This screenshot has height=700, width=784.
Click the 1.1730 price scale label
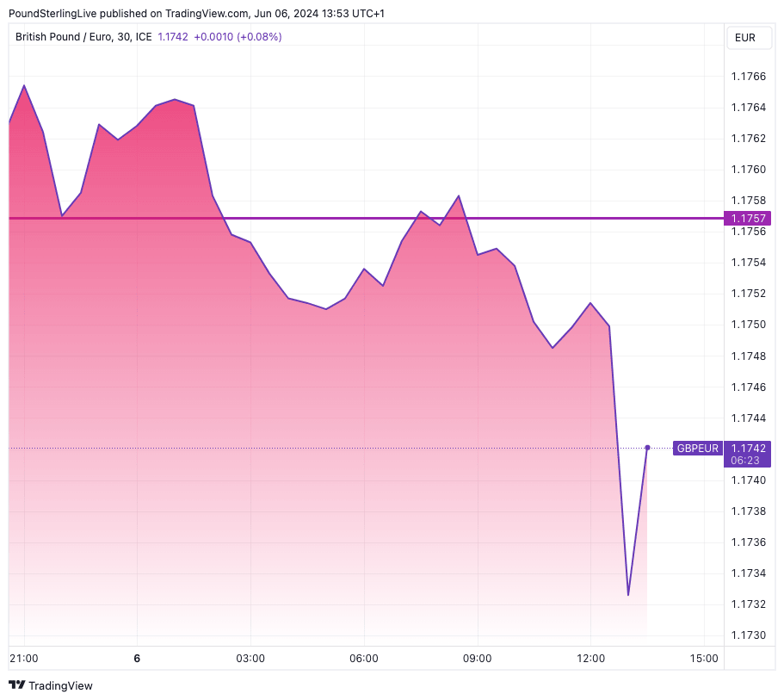tap(748, 635)
